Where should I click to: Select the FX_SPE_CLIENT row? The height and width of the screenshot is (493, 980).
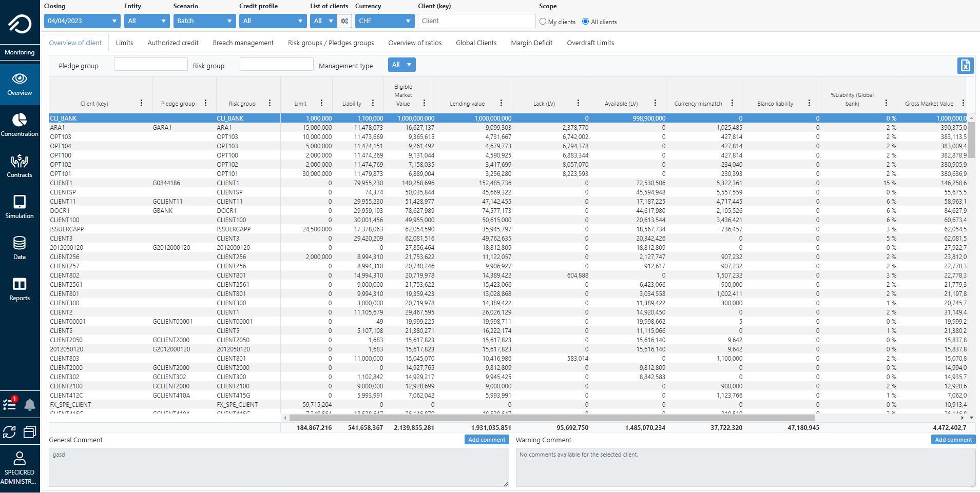[x=508, y=405]
